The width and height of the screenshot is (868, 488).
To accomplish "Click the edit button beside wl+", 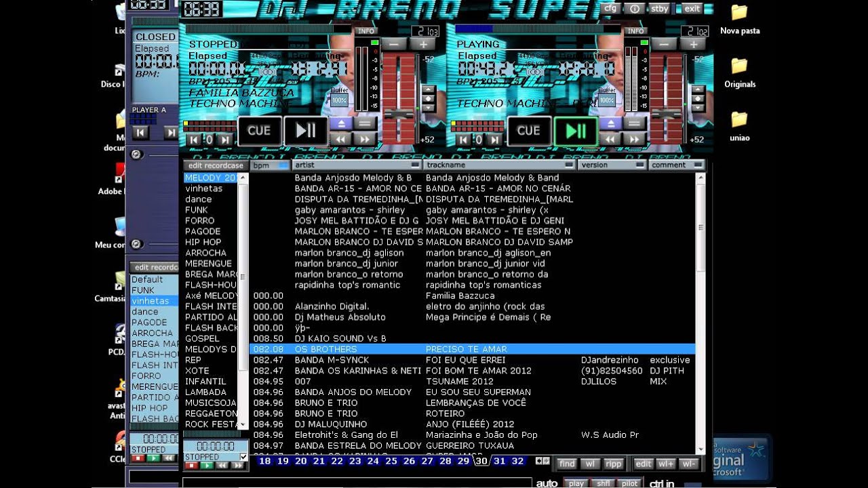I will (x=643, y=464).
